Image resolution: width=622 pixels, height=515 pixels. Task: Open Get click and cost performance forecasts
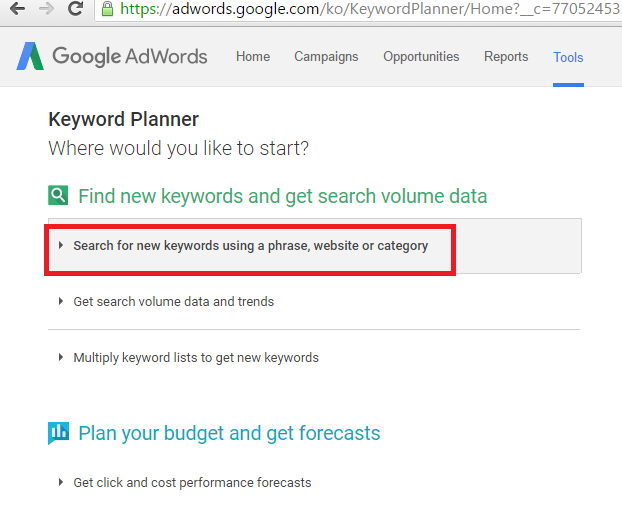pyautogui.click(x=192, y=483)
